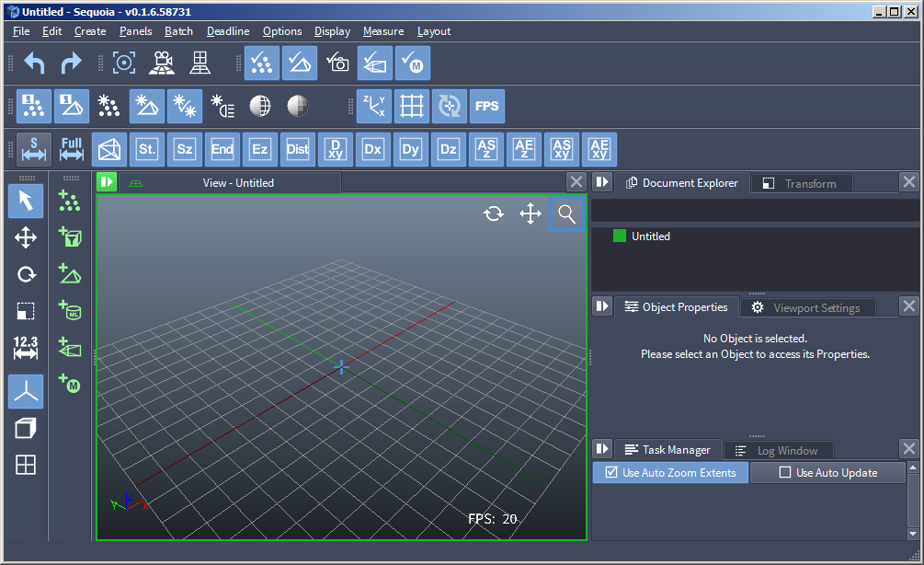924x565 pixels.
Task: Select the Ez measure button
Action: click(x=260, y=149)
